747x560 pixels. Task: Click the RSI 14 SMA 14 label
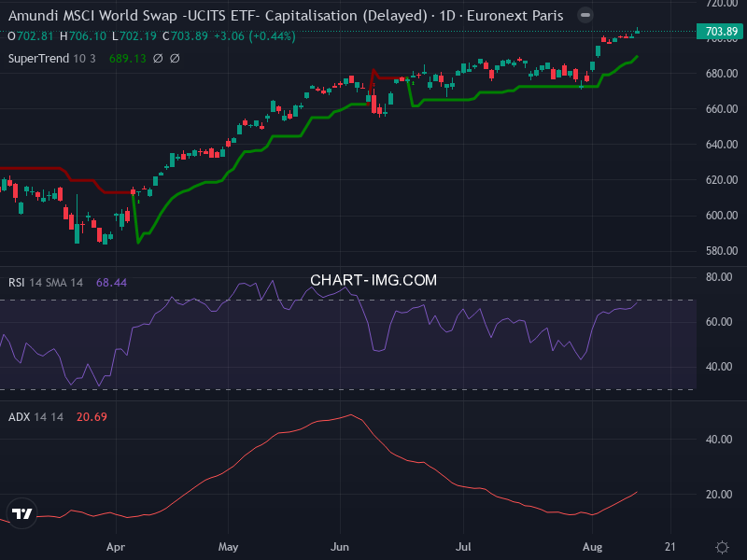click(46, 283)
